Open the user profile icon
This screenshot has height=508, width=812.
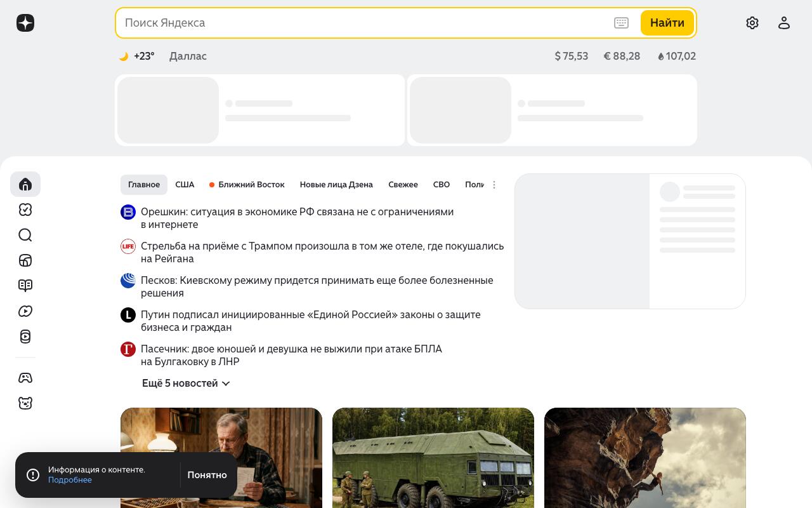coord(784,23)
